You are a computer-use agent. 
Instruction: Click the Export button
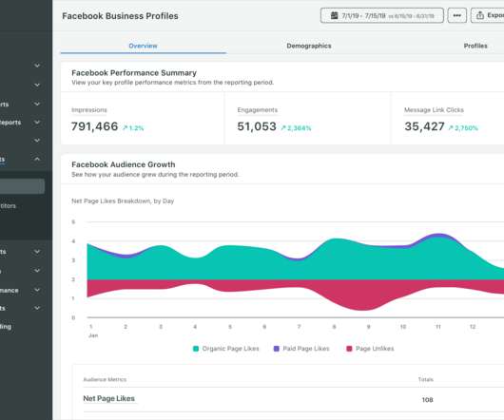[488, 15]
